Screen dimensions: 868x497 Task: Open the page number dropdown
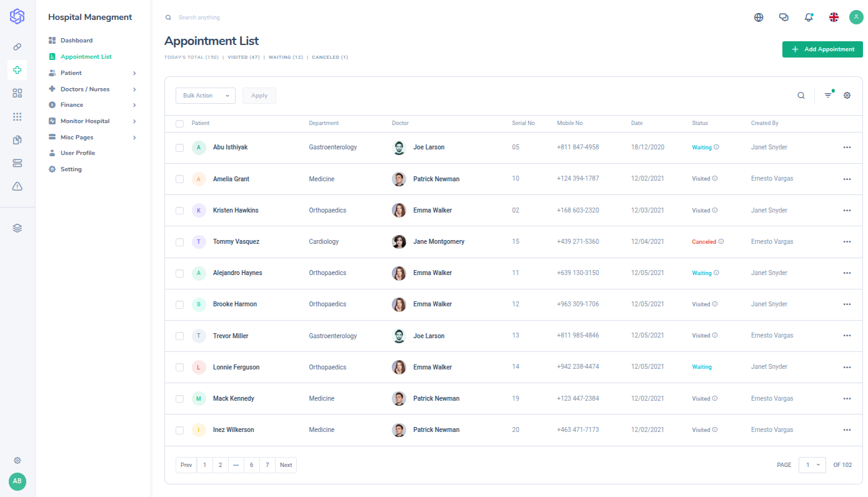click(x=812, y=465)
